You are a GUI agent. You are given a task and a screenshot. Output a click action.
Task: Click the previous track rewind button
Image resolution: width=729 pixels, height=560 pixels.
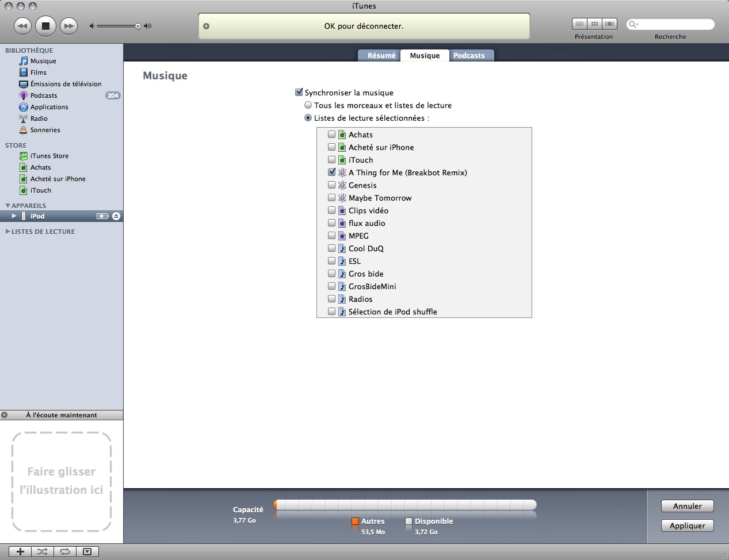coord(22,26)
